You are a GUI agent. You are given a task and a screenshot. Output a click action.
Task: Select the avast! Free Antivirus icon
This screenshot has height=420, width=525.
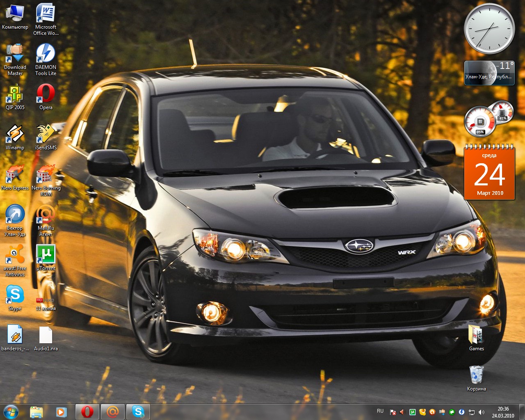click(15, 255)
